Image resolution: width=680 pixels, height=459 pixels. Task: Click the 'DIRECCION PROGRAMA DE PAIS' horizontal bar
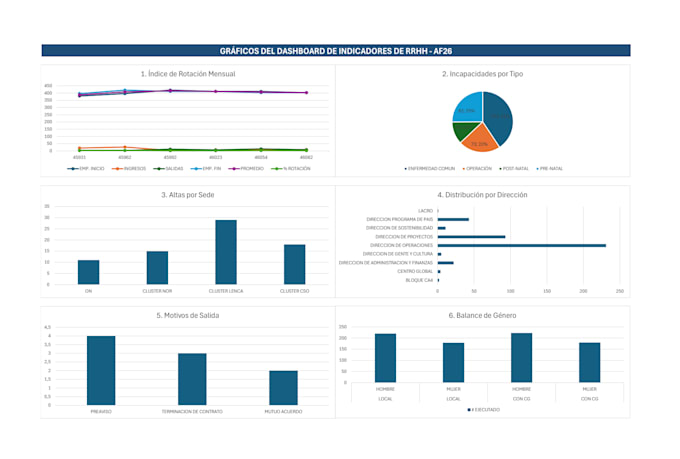click(453, 220)
